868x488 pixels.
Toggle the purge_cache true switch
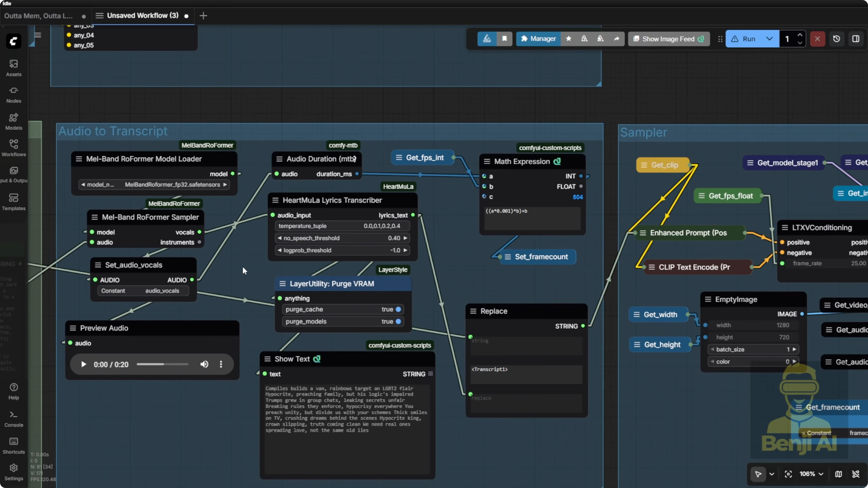point(398,309)
